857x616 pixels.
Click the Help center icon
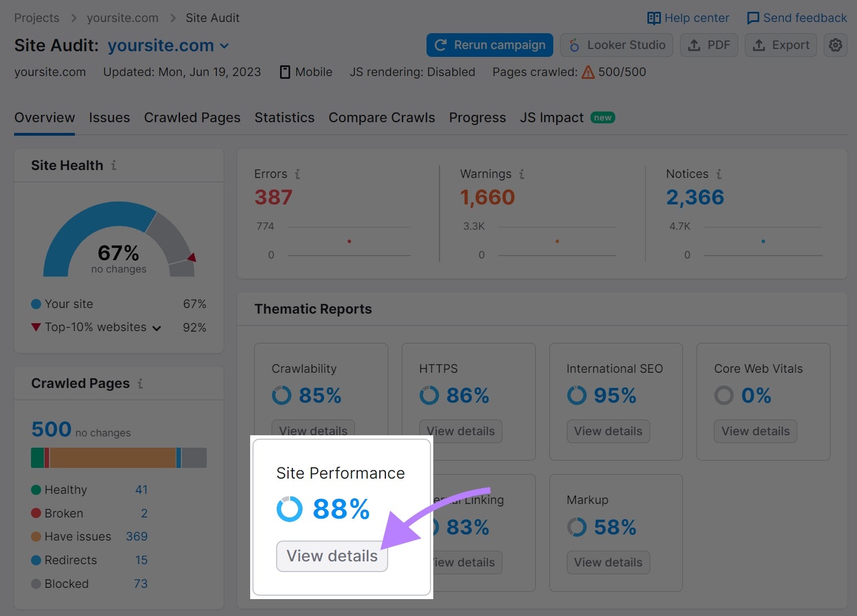[x=654, y=17]
